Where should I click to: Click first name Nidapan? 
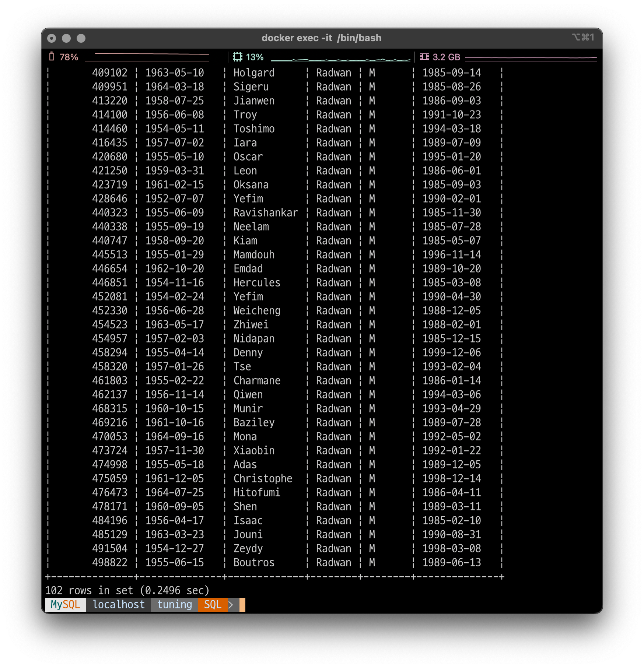coord(254,339)
